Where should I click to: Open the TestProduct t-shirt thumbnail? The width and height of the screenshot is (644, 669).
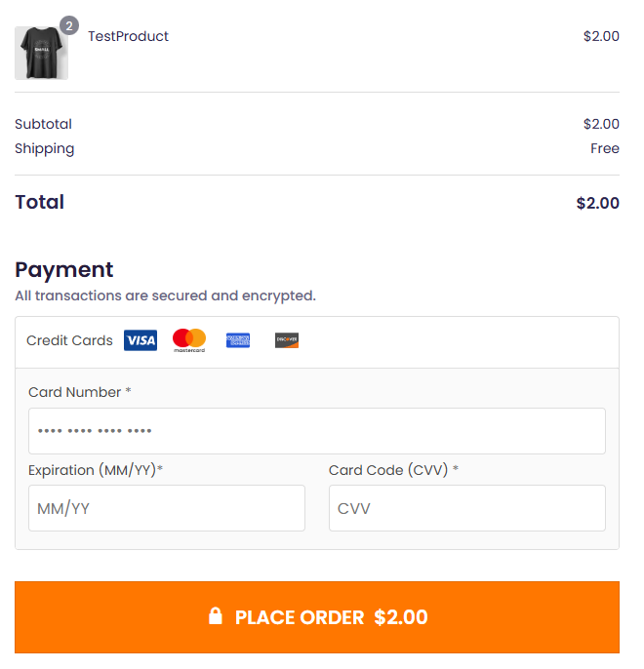coord(41,54)
